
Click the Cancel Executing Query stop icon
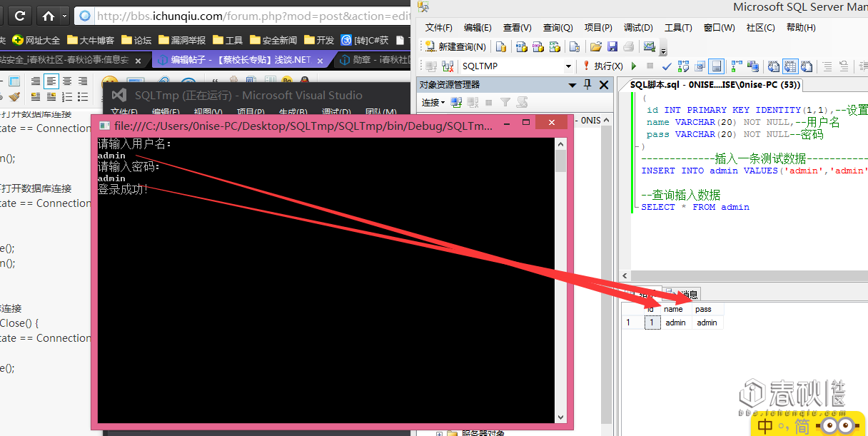[650, 66]
